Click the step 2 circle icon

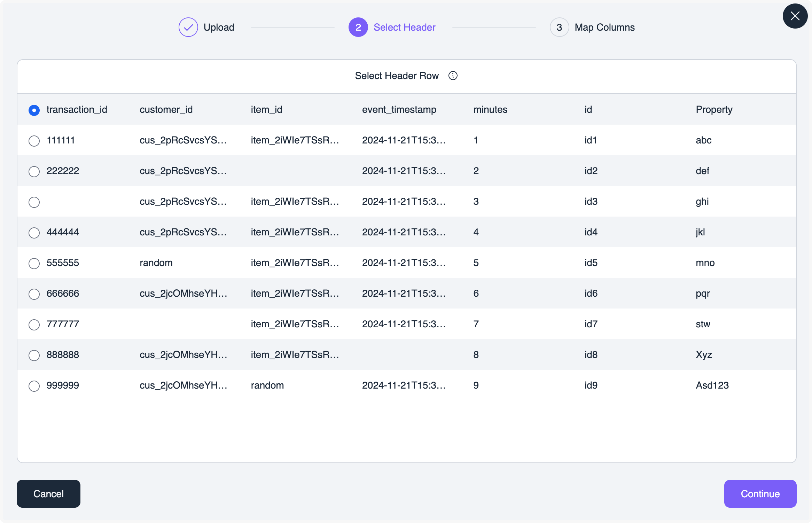(358, 27)
